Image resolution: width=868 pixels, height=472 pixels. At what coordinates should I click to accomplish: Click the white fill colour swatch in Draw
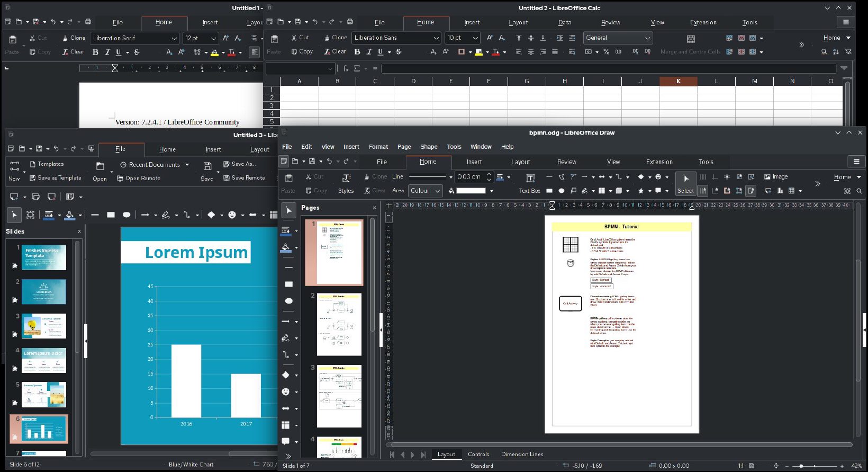(x=471, y=191)
